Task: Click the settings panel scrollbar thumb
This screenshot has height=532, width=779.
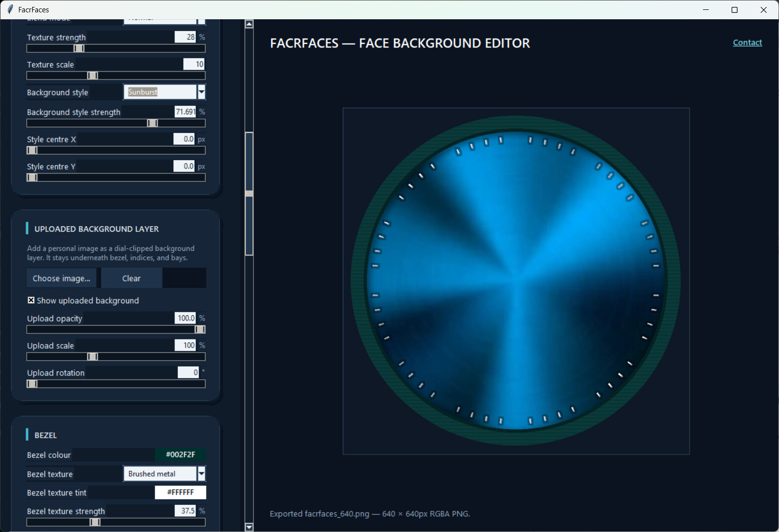Action: (x=249, y=194)
